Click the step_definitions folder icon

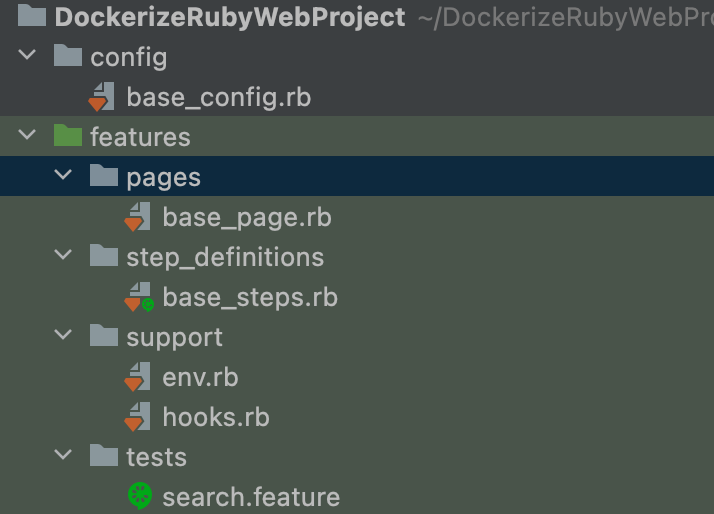coord(104,255)
